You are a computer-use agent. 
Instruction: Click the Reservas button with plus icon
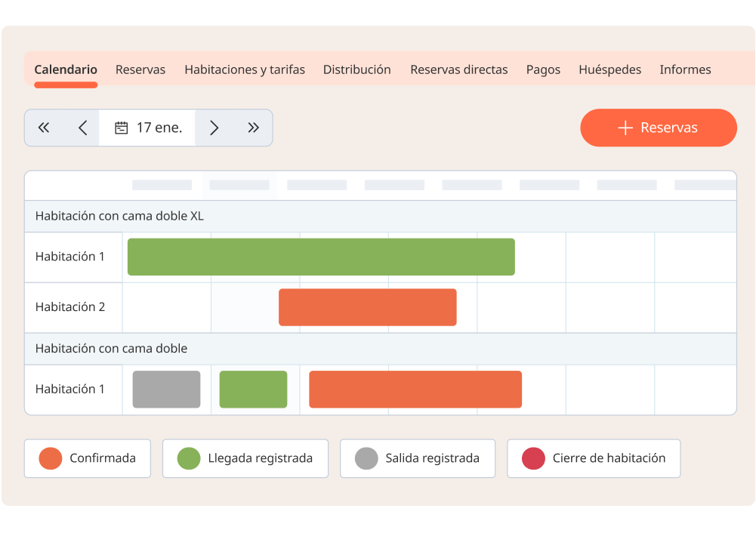click(658, 128)
